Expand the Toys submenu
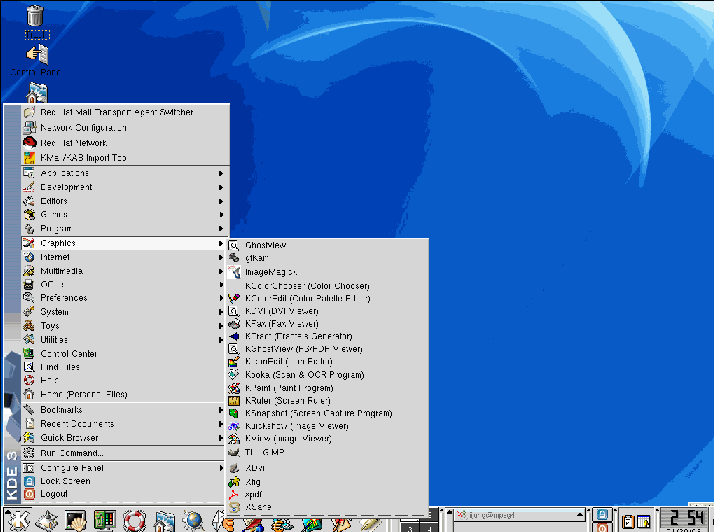This screenshot has height=532, width=714. tap(123, 326)
